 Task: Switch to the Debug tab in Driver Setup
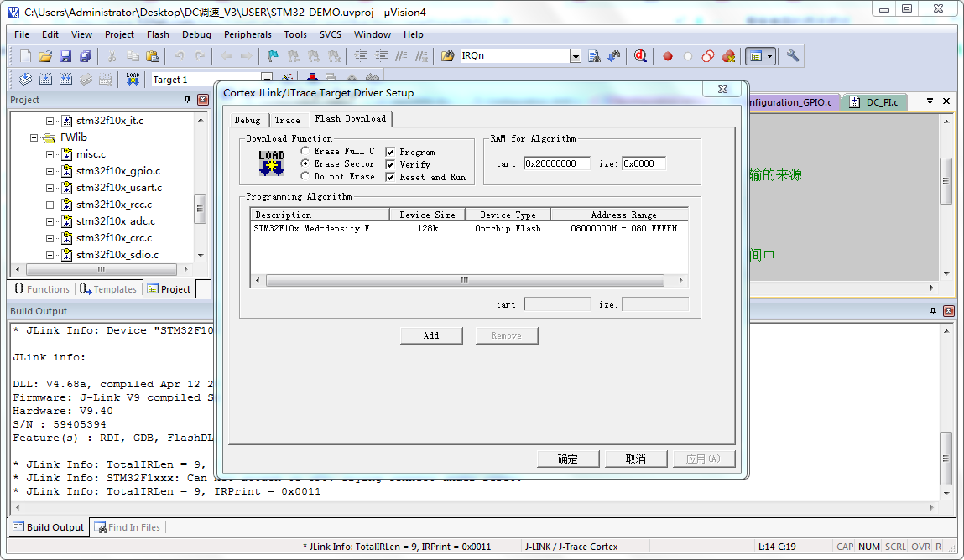pos(248,121)
